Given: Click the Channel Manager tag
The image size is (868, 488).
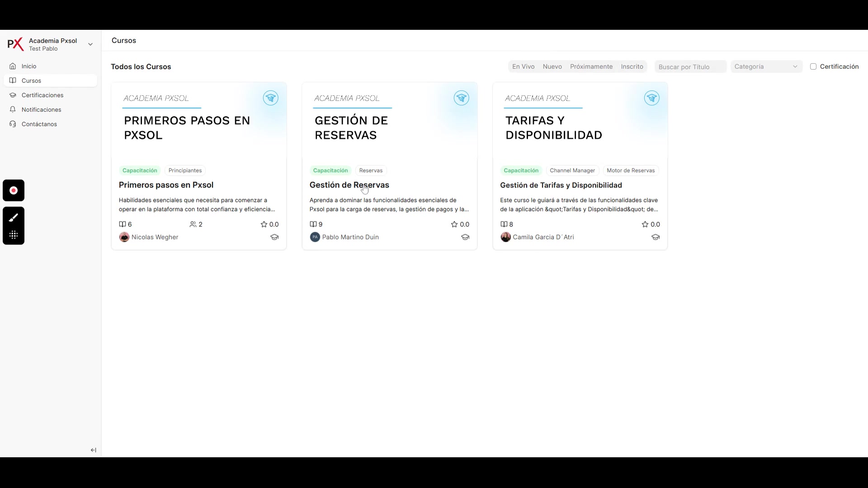Looking at the screenshot, I should tap(572, 170).
